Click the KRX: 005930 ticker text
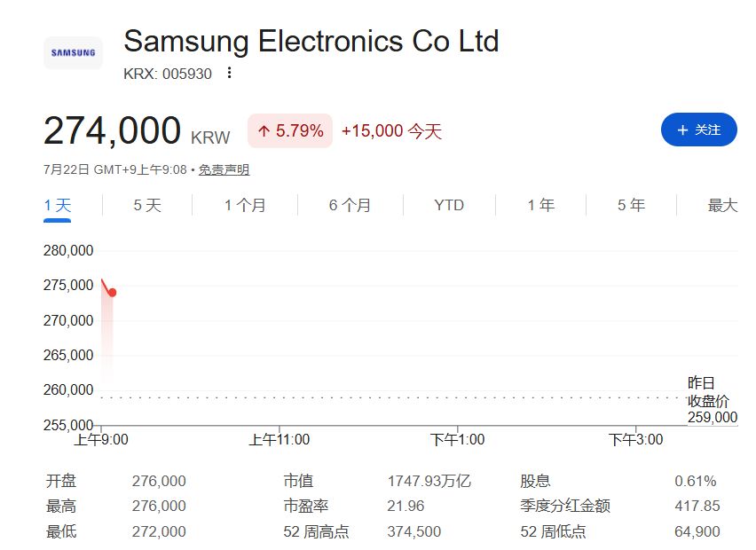Screen dimensions: 756x550 pos(168,74)
